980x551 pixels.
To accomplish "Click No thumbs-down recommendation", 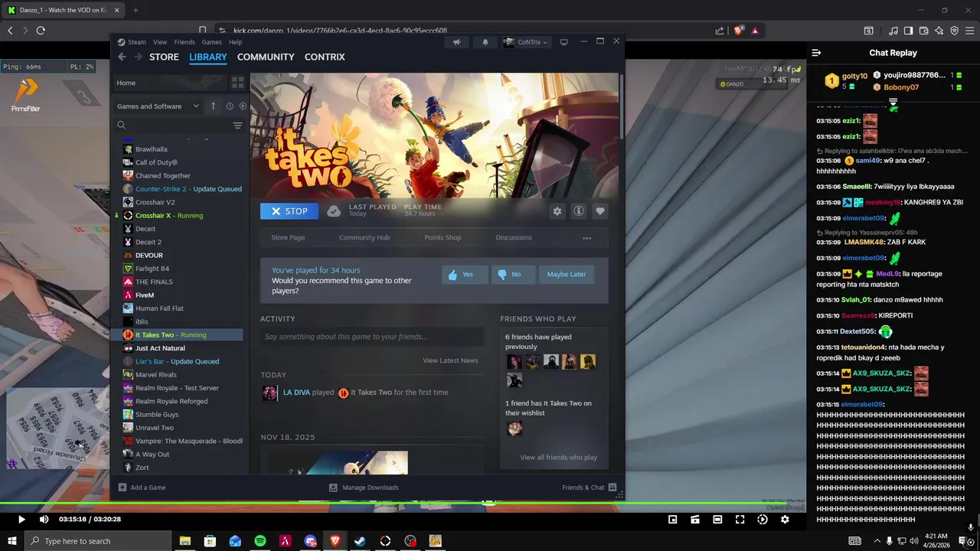I will [514, 274].
